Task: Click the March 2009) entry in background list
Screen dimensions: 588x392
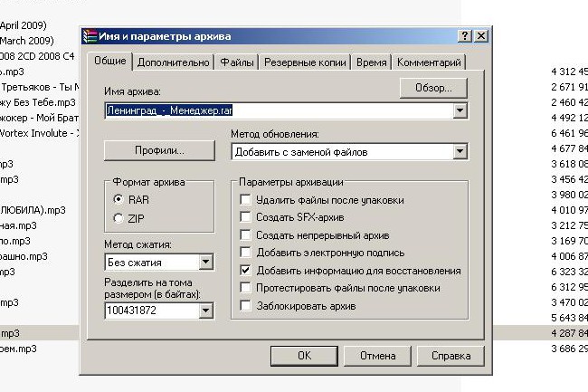Action: tap(27, 41)
